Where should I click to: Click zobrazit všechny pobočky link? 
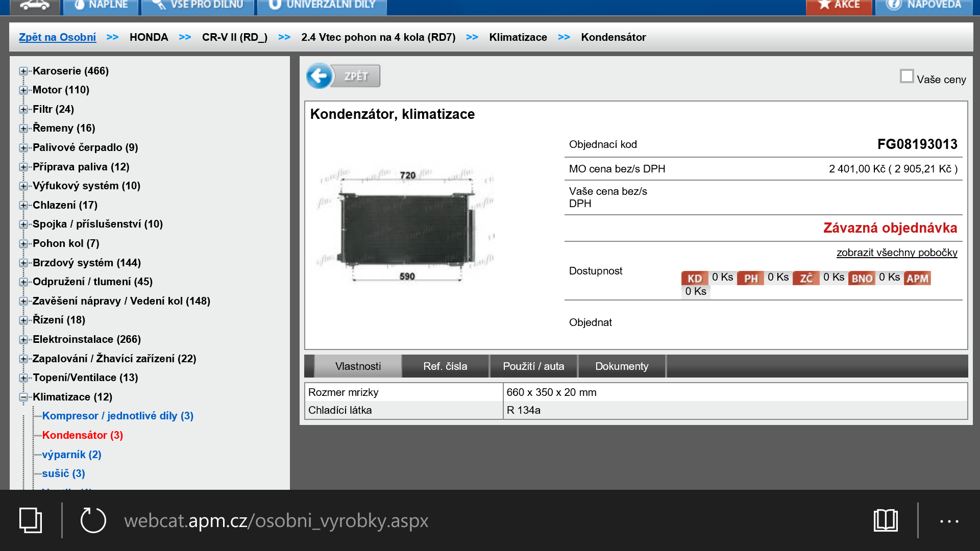(896, 253)
